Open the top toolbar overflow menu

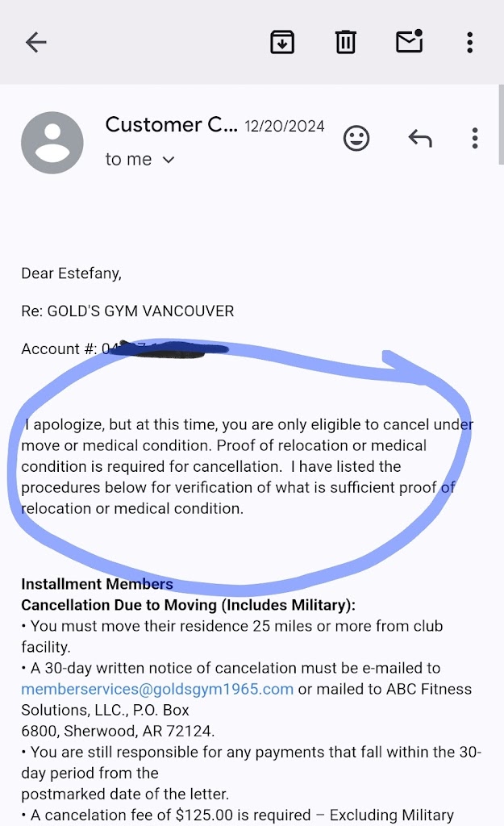point(469,42)
